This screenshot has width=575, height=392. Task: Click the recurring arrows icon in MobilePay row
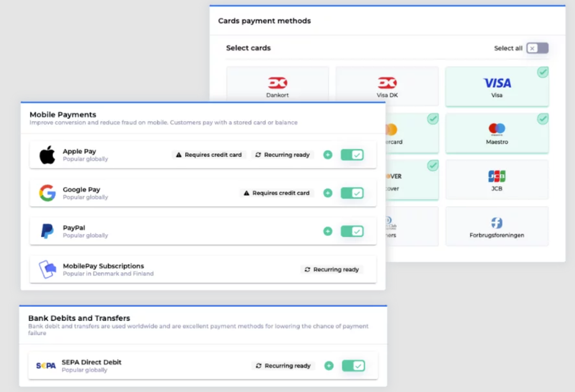[308, 269]
